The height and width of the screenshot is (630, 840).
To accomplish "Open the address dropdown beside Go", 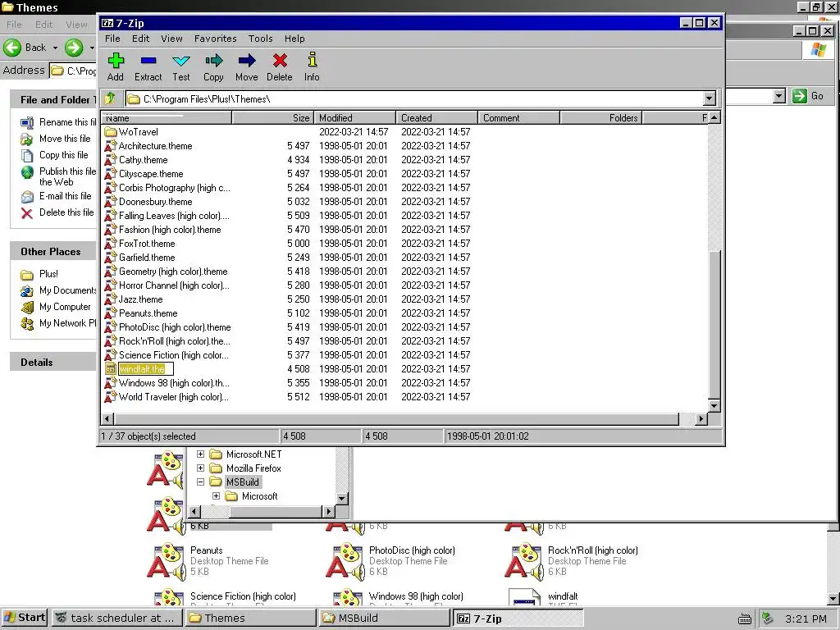I will [779, 96].
